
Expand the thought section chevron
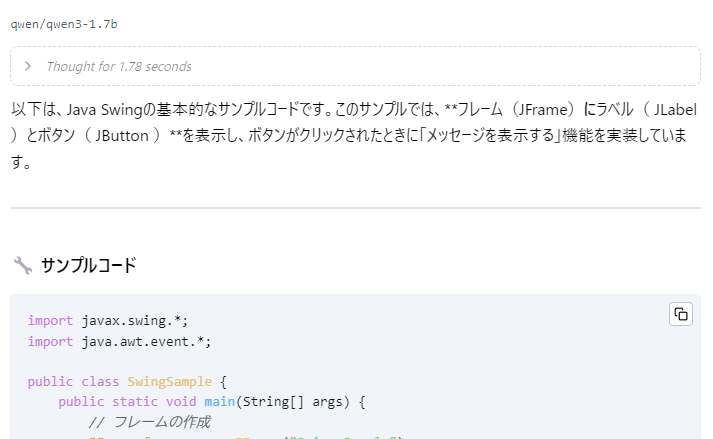tap(28, 67)
